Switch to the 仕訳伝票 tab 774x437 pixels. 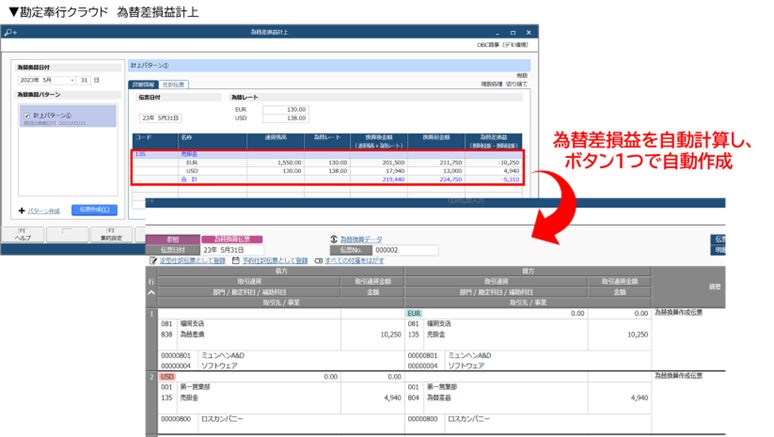click(173, 84)
